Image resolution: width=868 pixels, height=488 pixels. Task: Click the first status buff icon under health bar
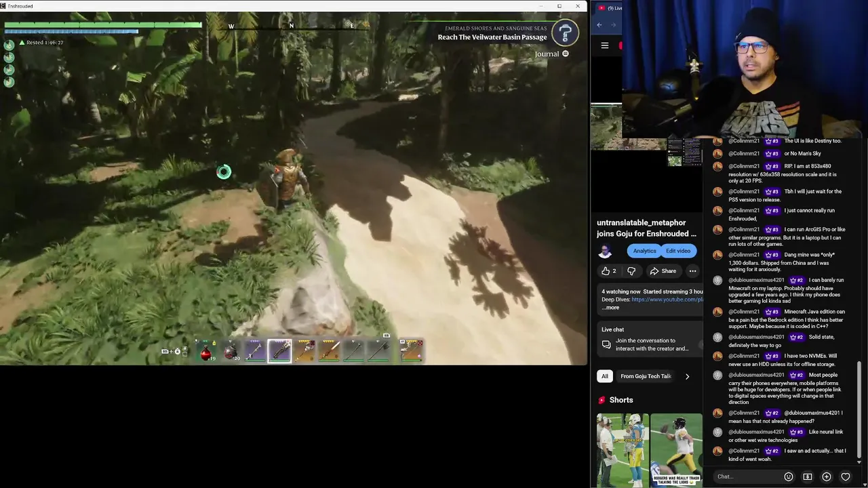click(9, 45)
